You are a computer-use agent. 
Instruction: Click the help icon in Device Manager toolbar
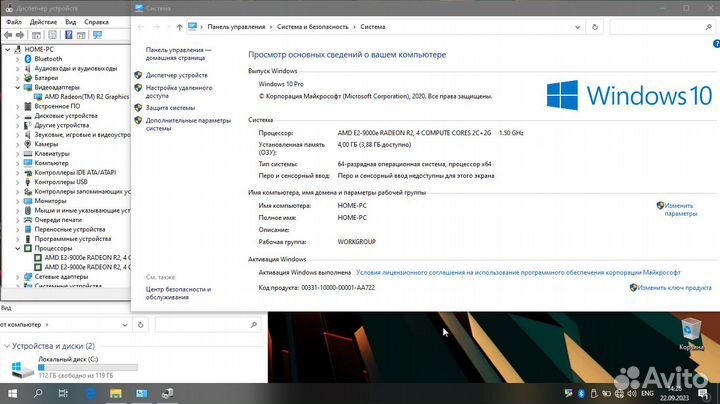coord(68,35)
